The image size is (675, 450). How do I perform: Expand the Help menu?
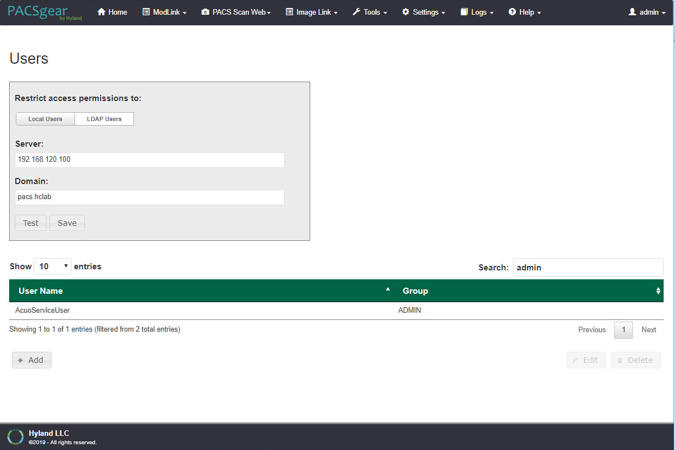pyautogui.click(x=525, y=12)
